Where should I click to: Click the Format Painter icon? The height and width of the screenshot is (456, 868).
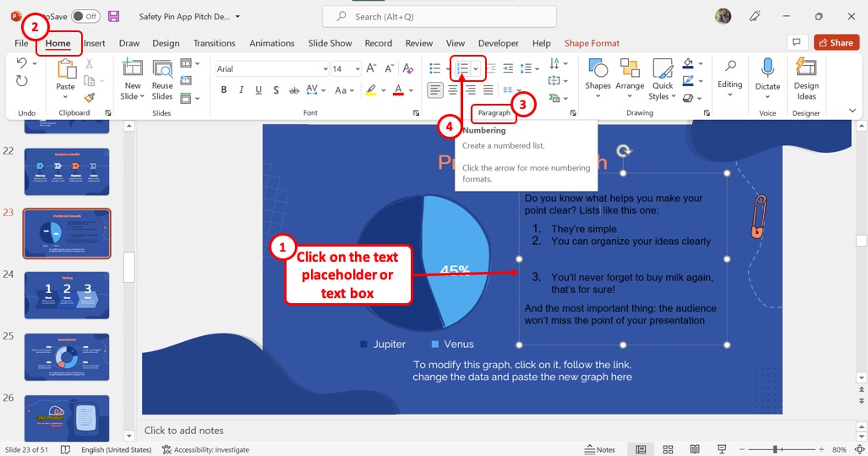[x=89, y=98]
